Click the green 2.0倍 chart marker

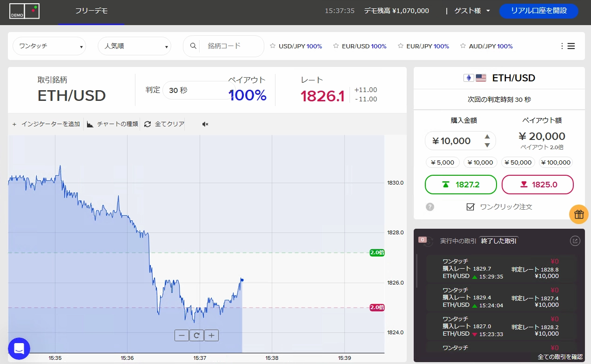tap(377, 253)
